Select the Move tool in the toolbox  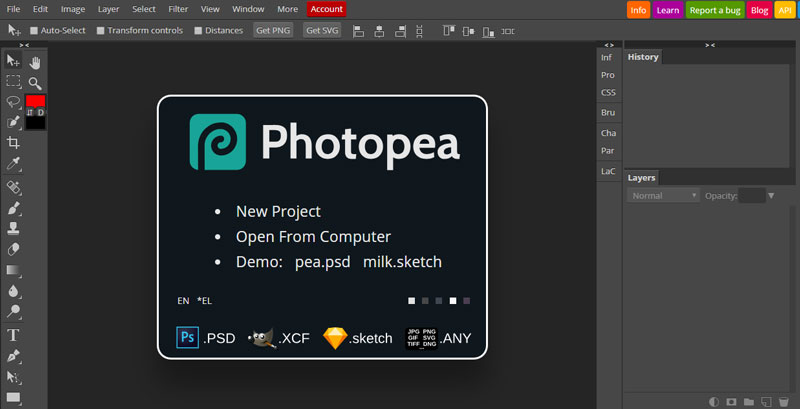click(13, 61)
